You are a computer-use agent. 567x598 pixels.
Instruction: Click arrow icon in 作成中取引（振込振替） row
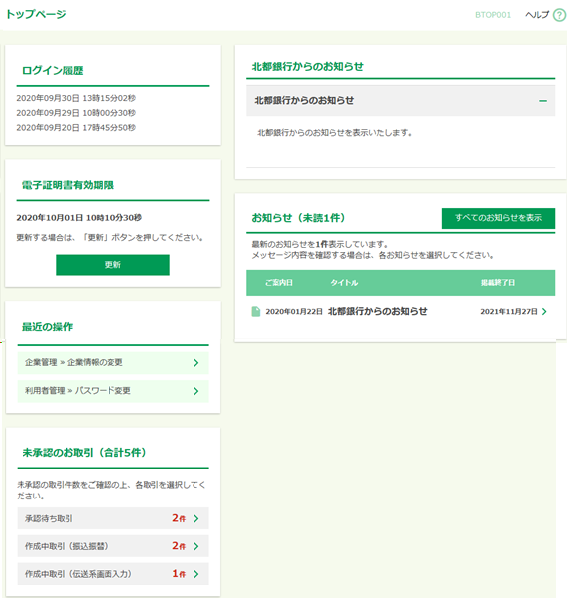196,546
